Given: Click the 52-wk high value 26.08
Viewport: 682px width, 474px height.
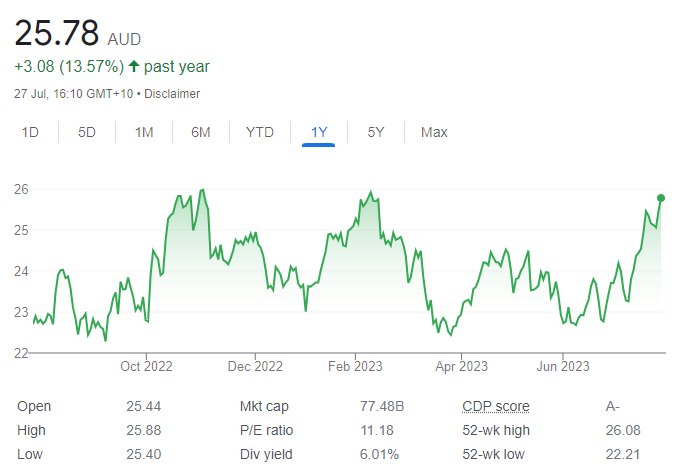Looking at the screenshot, I should (623, 431).
